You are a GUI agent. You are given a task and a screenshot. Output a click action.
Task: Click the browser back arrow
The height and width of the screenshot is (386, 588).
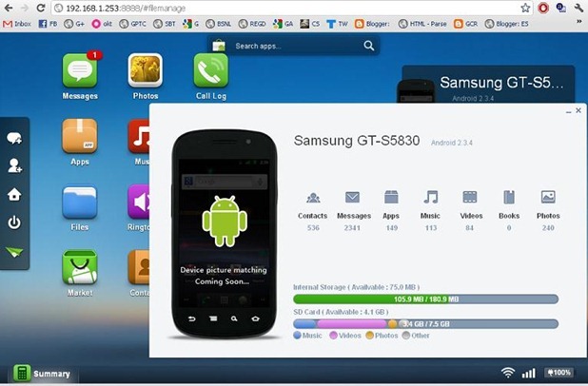(9, 8)
